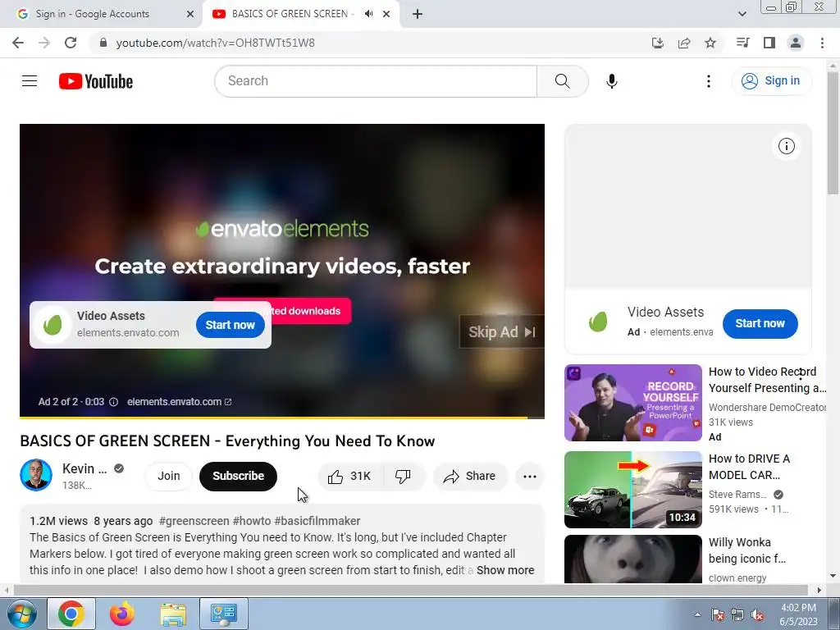Focus the YouTube Search field

click(376, 81)
